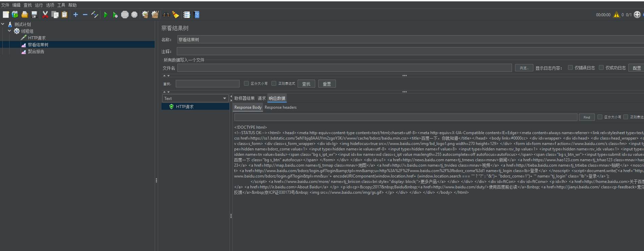Switch to 请求 tab
The image size is (644, 251).
point(262,98)
